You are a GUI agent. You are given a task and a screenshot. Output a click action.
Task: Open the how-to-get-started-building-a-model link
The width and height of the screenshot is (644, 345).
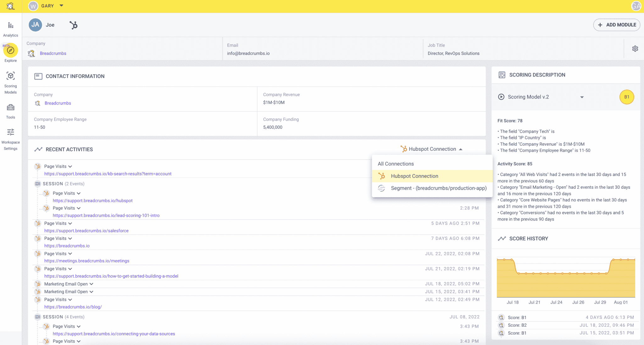click(111, 276)
